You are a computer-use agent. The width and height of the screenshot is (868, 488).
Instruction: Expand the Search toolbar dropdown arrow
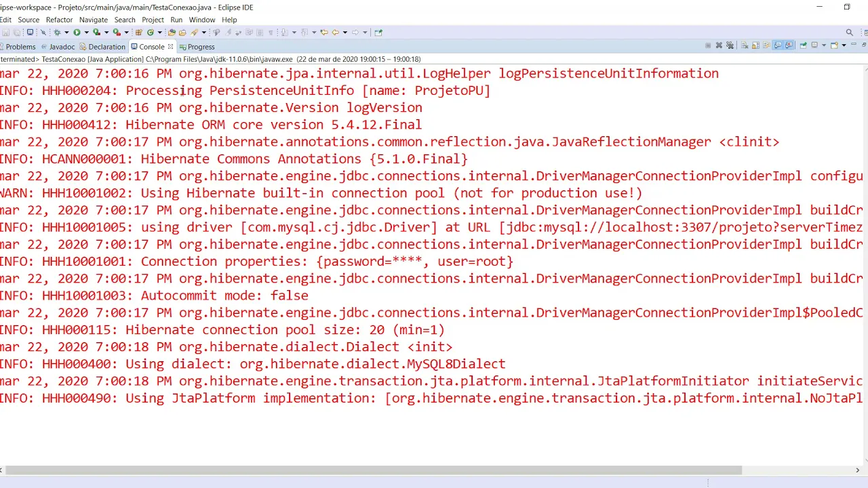pos(203,32)
